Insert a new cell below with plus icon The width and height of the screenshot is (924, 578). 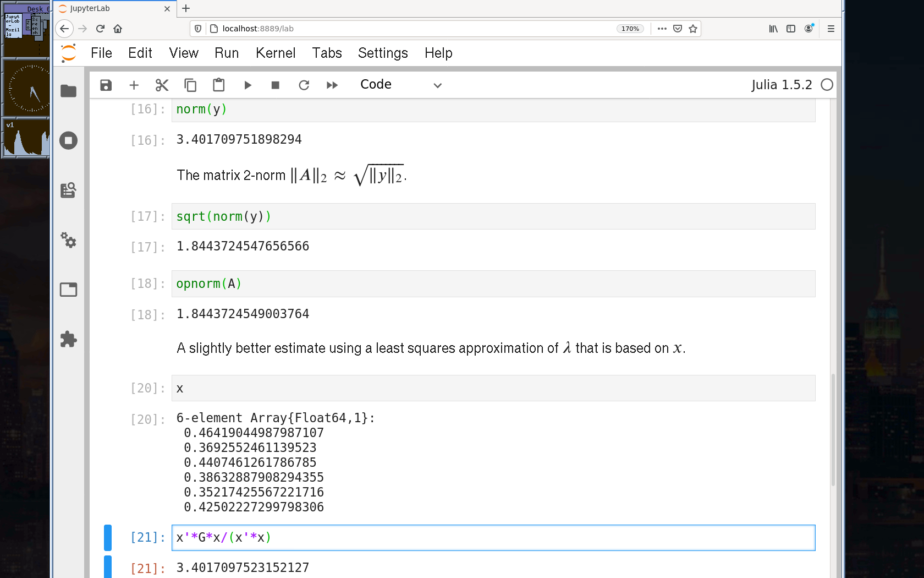[134, 85]
